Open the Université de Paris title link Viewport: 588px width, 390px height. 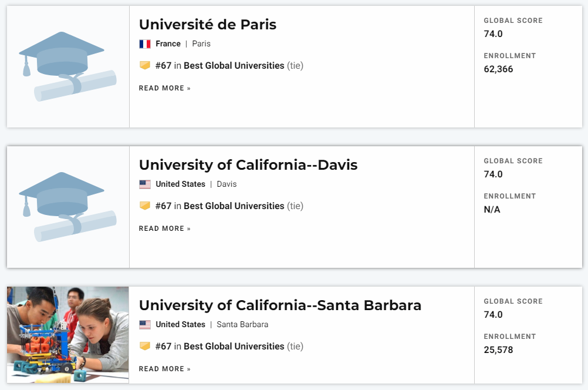208,25
